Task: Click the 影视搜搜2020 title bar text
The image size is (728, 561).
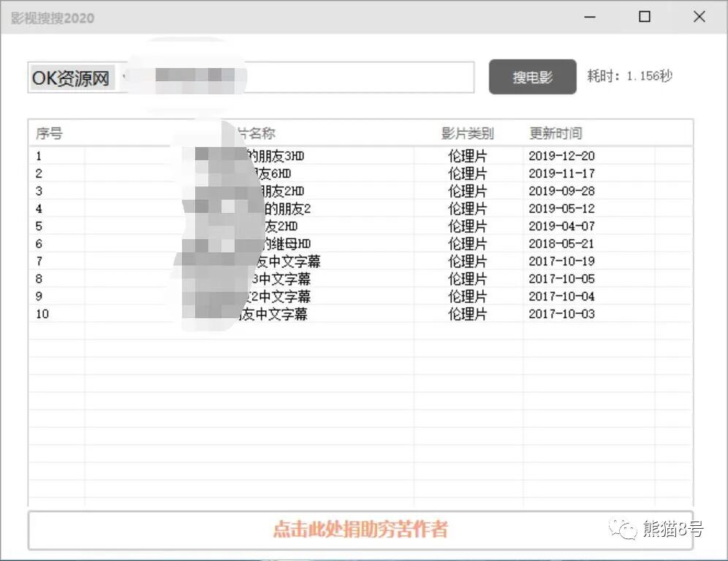Action: tap(51, 16)
